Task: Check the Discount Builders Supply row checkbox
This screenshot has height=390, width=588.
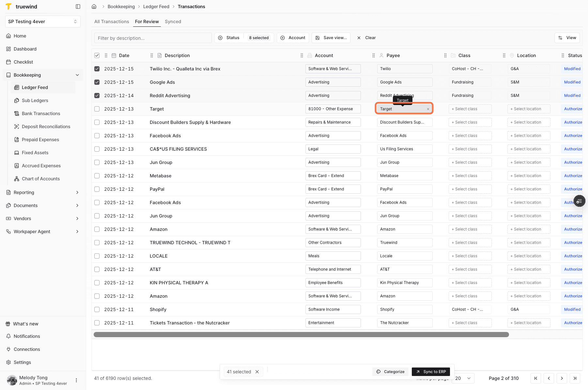Action: [x=97, y=122]
